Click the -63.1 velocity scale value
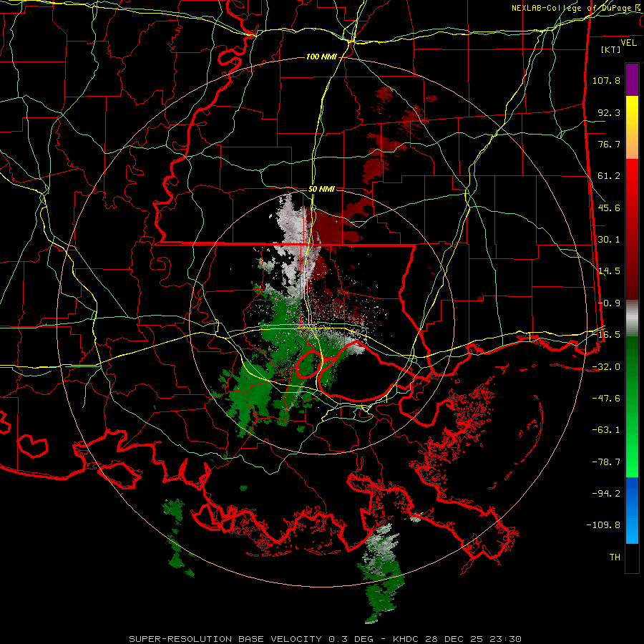 606,430
